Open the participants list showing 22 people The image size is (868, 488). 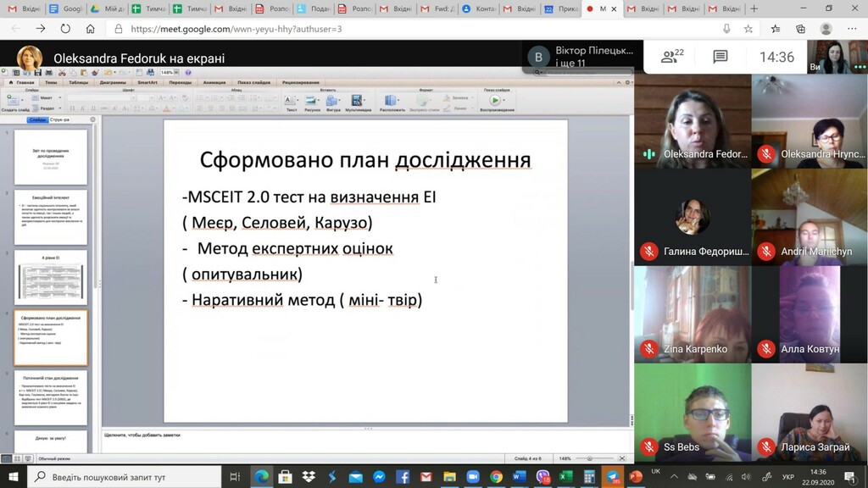point(672,57)
